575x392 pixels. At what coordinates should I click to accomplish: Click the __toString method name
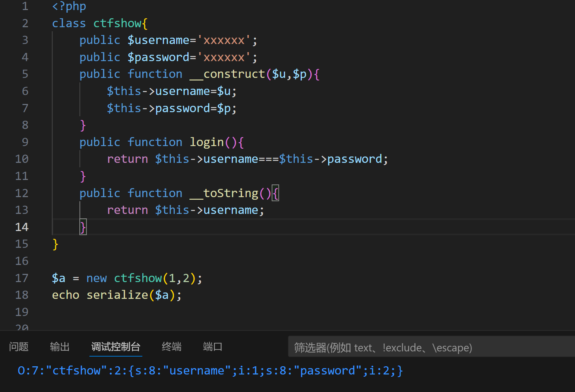point(224,193)
